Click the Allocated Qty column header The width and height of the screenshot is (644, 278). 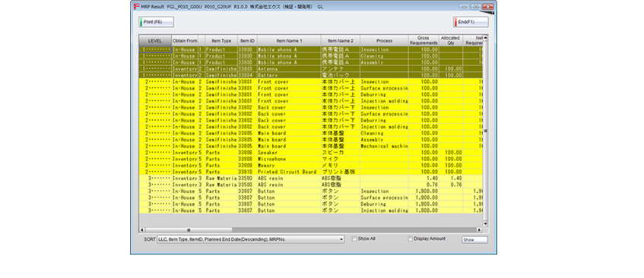[451, 40]
